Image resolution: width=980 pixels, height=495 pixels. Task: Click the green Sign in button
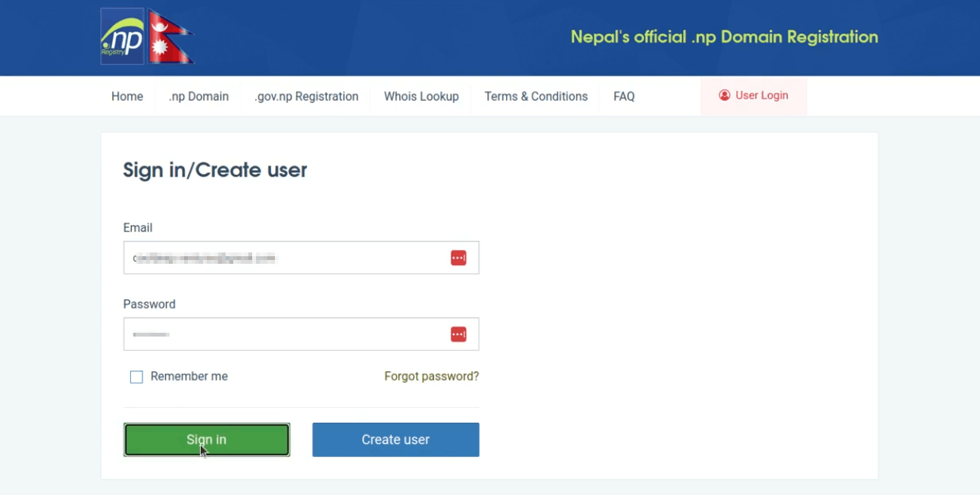click(x=207, y=440)
